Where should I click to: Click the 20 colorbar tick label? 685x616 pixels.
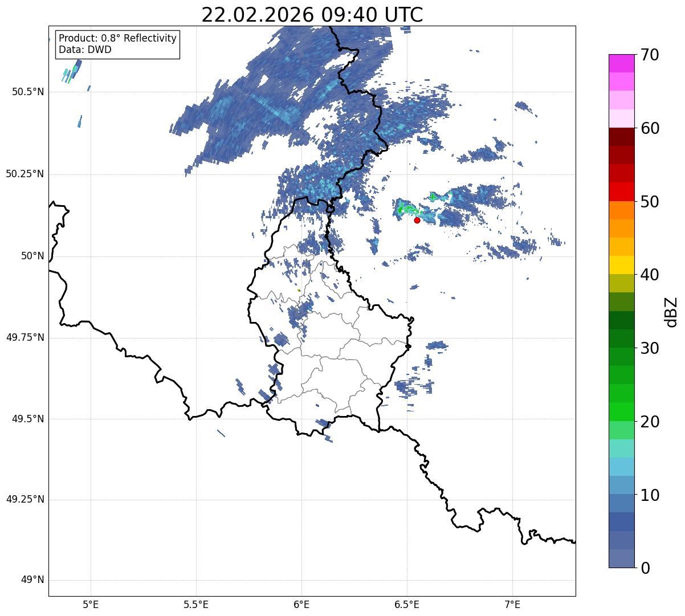pyautogui.click(x=650, y=422)
